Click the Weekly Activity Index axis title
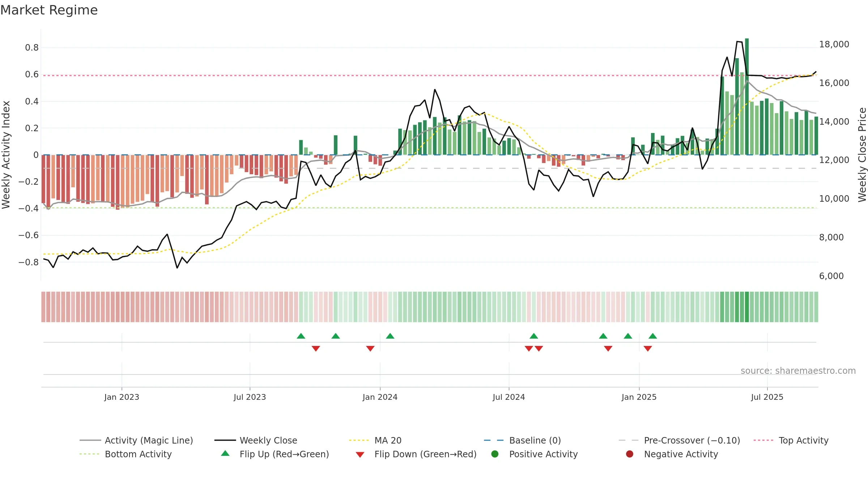Screen dimensions: 868x488 (x=6, y=155)
